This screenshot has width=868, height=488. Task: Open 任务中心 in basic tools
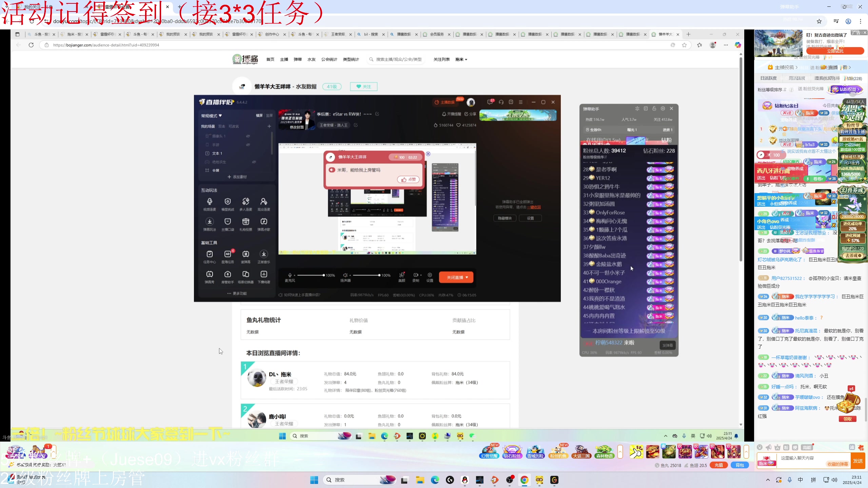coord(210,257)
